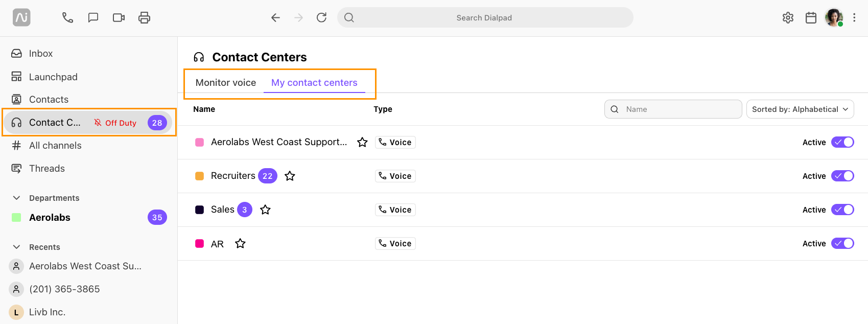This screenshot has width=868, height=324.
Task: Collapse the Recents section chevron
Action: (x=16, y=247)
